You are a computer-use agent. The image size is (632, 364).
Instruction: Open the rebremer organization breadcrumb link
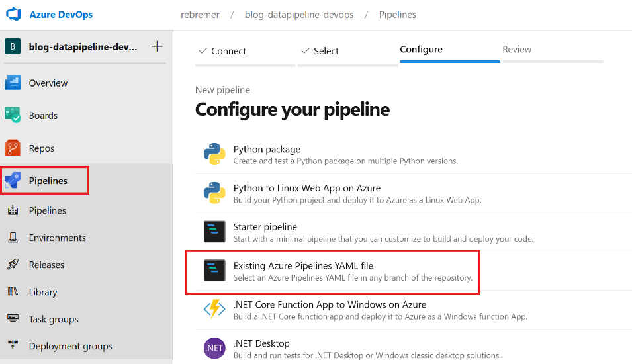tap(199, 15)
